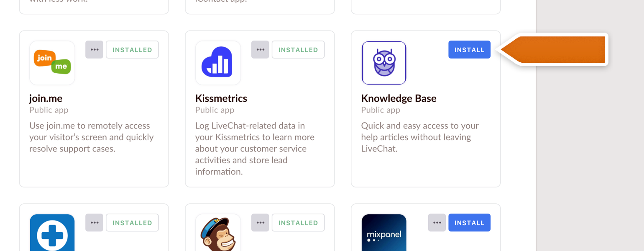The height and width of the screenshot is (251, 644).
Task: Click the blue plus cross app icon
Action: 52,232
